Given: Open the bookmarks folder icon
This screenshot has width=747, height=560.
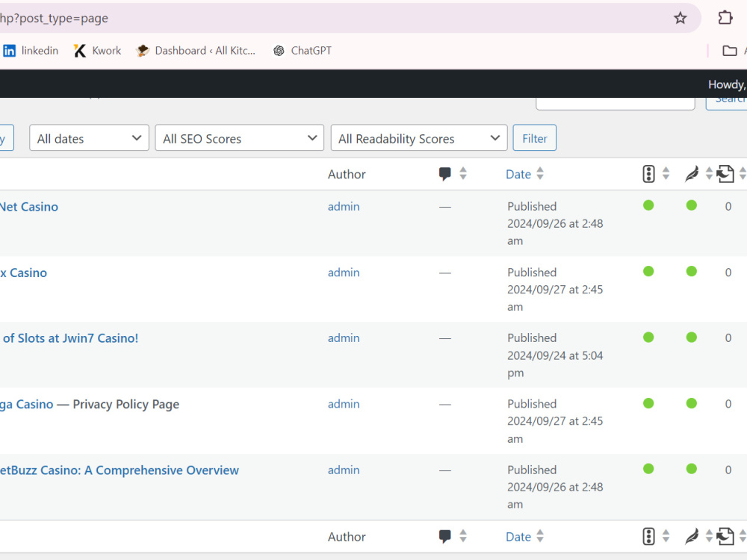Looking at the screenshot, I should pos(729,51).
